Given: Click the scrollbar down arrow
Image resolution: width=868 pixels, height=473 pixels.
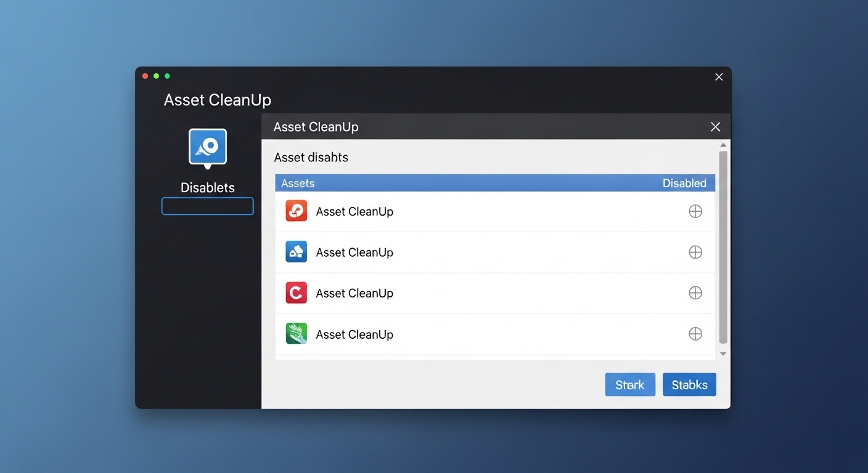Looking at the screenshot, I should pos(723,354).
